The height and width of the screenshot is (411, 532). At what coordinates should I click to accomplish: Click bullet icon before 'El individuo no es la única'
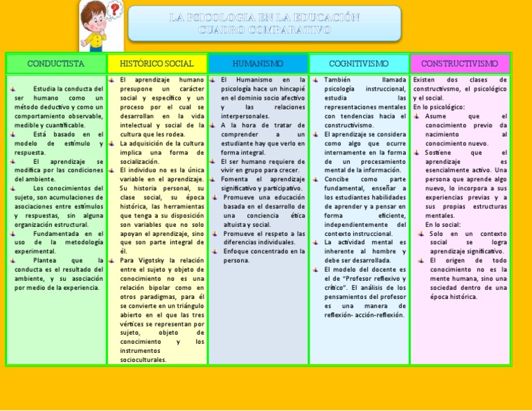point(112,170)
